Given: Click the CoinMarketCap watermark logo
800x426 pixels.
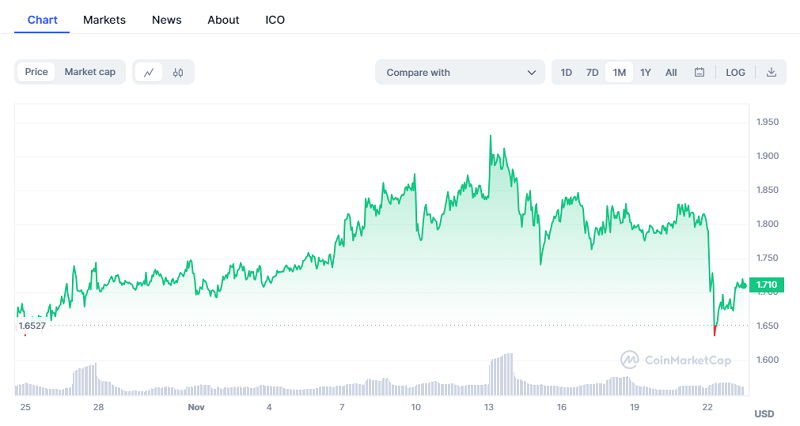Looking at the screenshot, I should (x=675, y=360).
